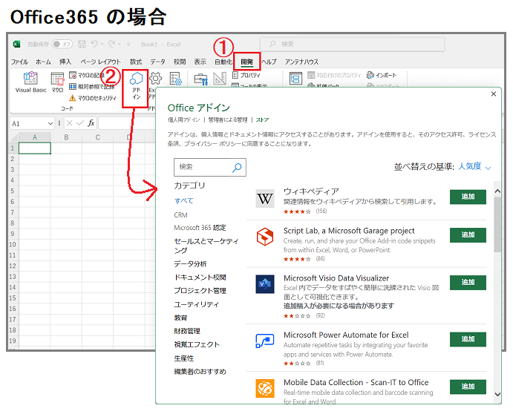Click the XML Source icon

tap(295, 79)
